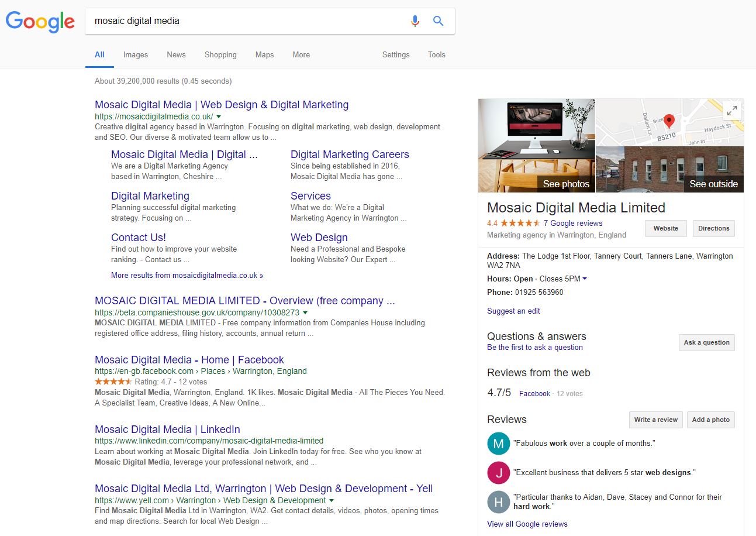
Task: Click 'Be the first to ask a question'
Action: [535, 347]
